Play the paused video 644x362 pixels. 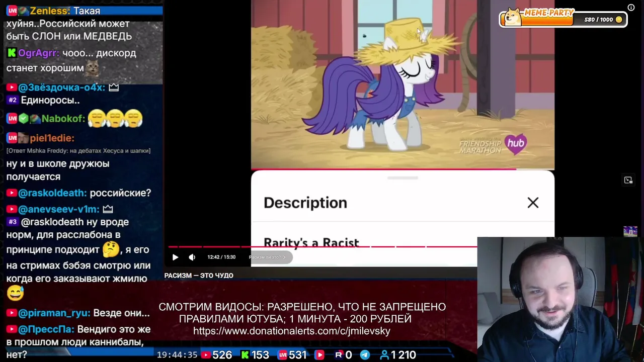click(x=175, y=257)
